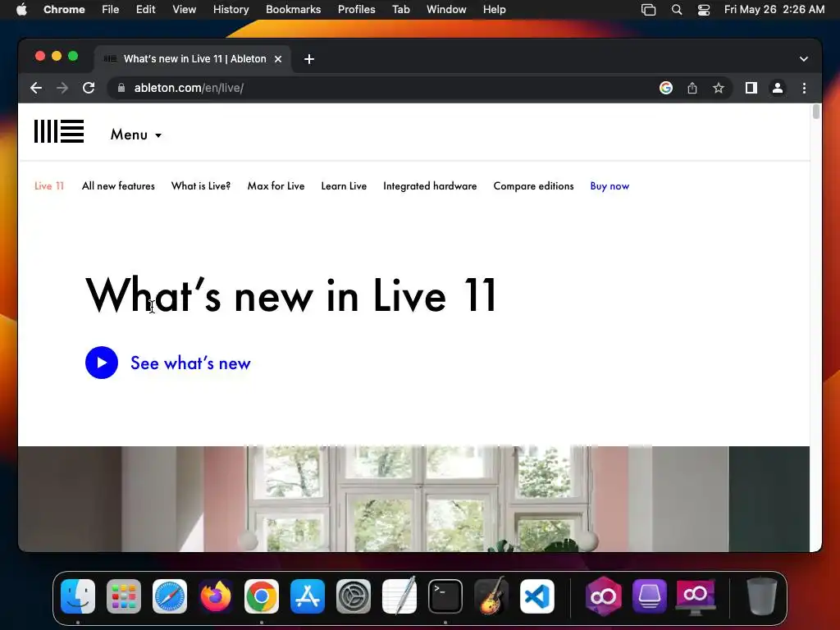Open Spotlight search in the menu bar
Screen dimensions: 840x630
pos(677,10)
